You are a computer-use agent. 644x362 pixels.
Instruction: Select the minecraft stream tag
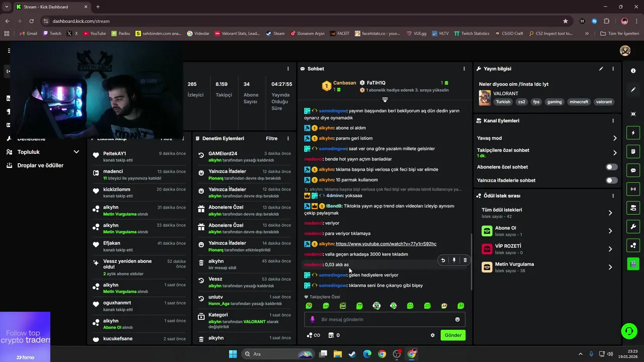[x=579, y=102]
